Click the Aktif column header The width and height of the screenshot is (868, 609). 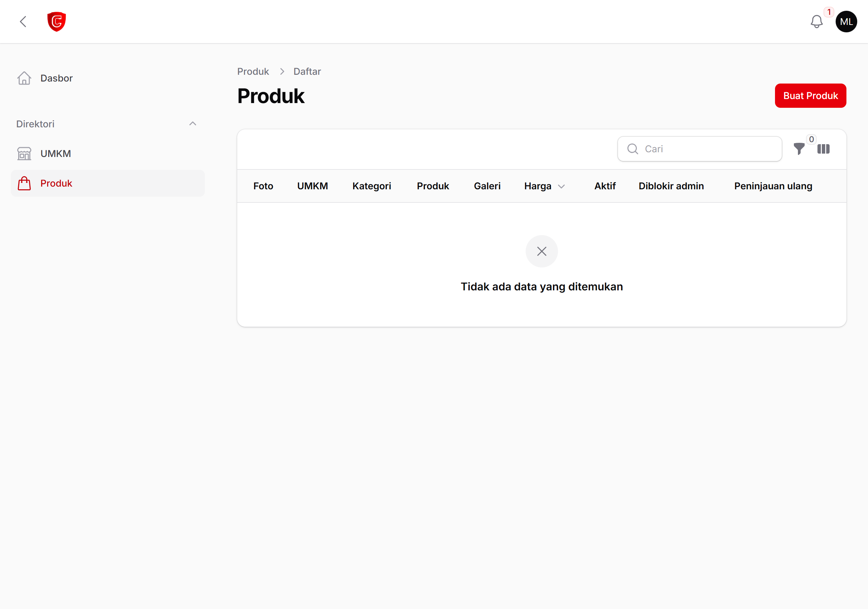tap(605, 186)
